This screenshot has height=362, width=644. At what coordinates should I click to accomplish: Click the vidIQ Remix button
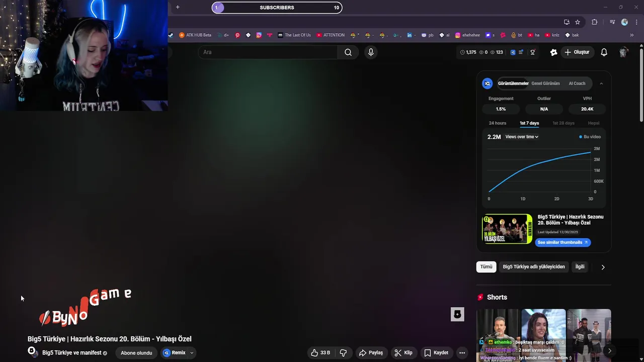click(174, 353)
